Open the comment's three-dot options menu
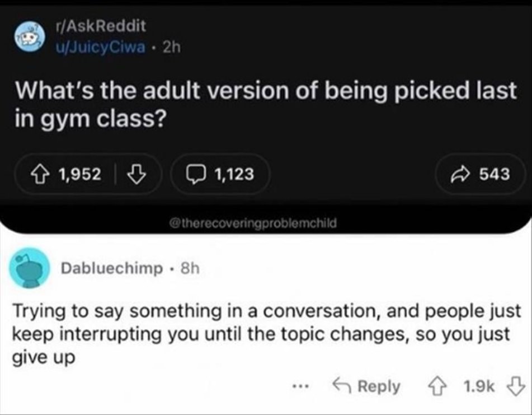Image resolution: width=532 pixels, height=415 pixels. point(303,386)
